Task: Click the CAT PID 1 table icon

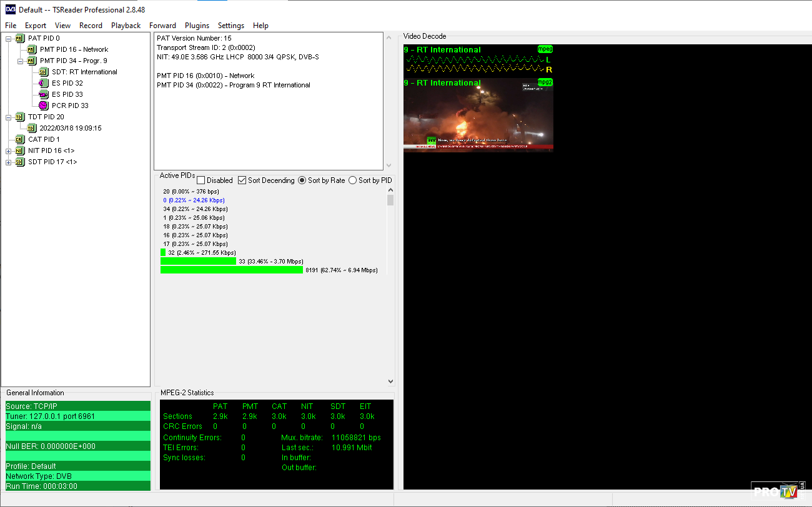Action: [x=20, y=139]
